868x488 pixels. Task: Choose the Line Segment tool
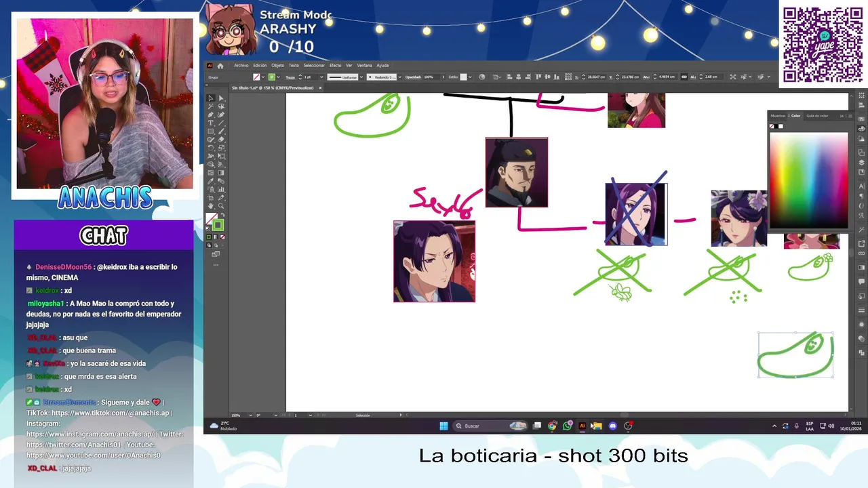click(x=221, y=123)
